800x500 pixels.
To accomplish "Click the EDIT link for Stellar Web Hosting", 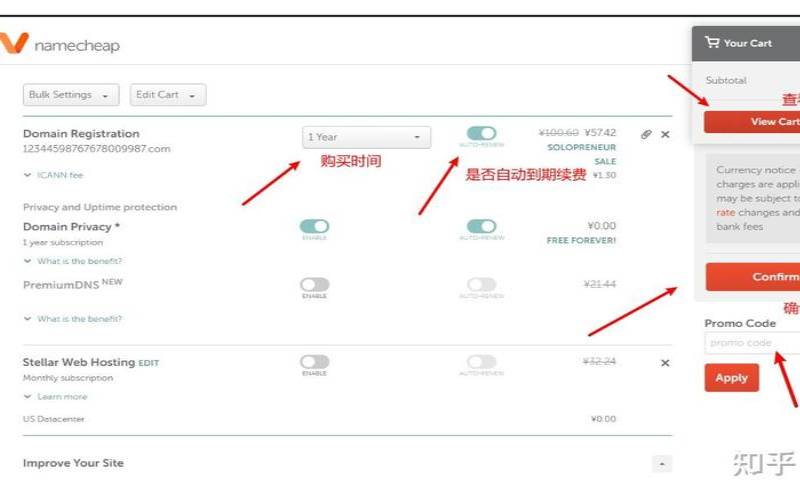I will (148, 363).
